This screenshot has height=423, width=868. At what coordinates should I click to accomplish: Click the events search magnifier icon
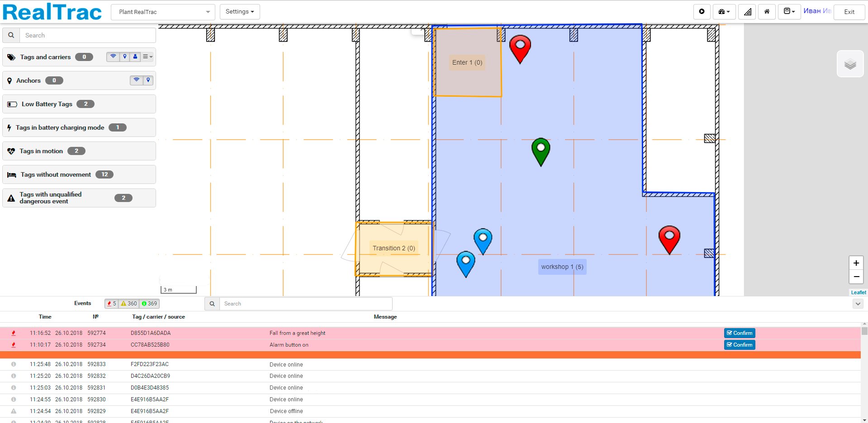(x=212, y=304)
